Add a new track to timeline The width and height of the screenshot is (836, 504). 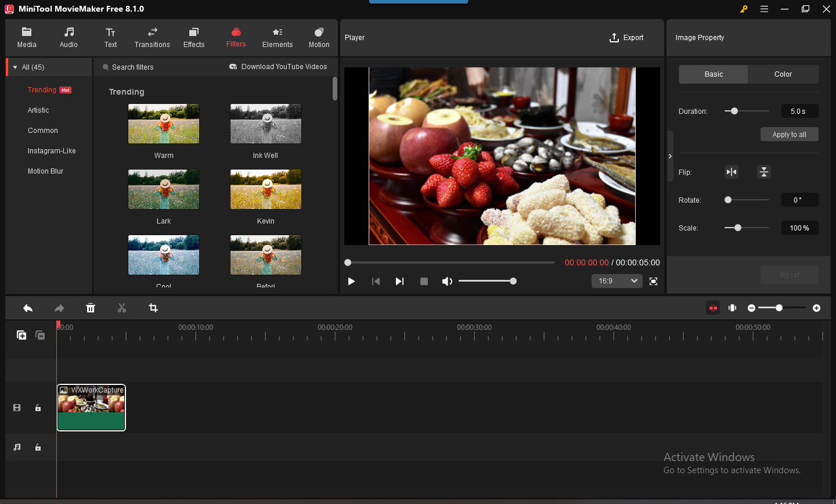coord(21,335)
